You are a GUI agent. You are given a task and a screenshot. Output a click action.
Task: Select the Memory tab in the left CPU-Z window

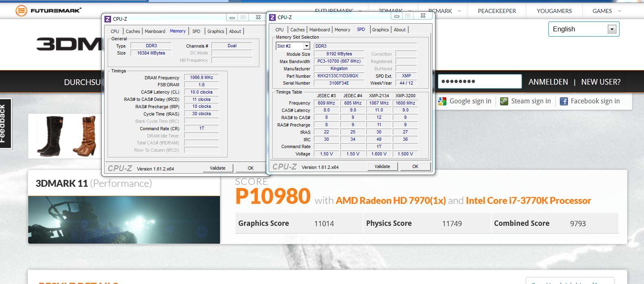(178, 31)
